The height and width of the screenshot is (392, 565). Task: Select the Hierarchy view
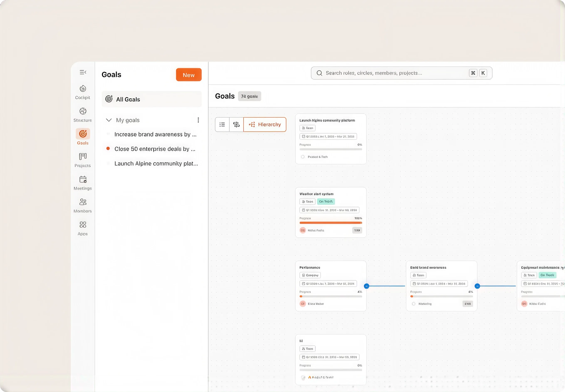(265, 124)
